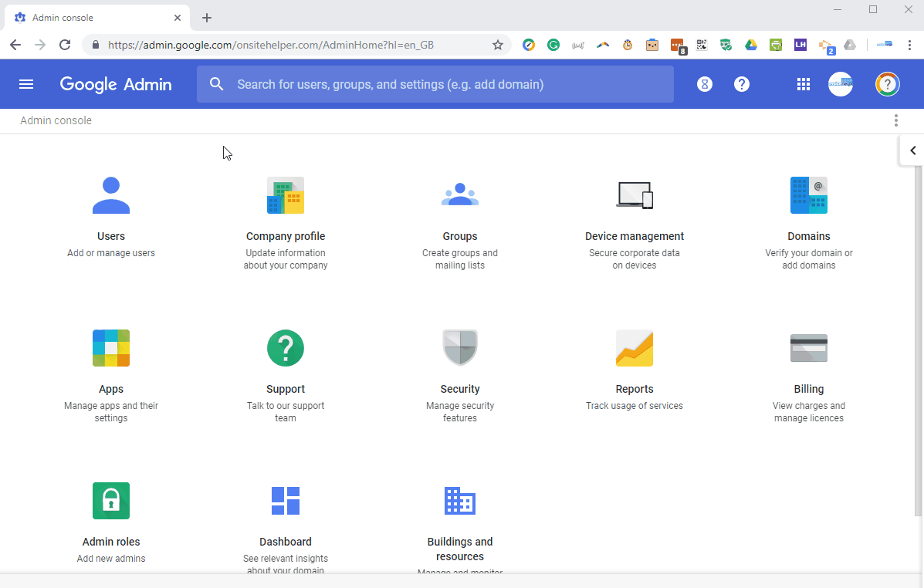
Task: Open the Groups people icon
Action: pos(459,195)
